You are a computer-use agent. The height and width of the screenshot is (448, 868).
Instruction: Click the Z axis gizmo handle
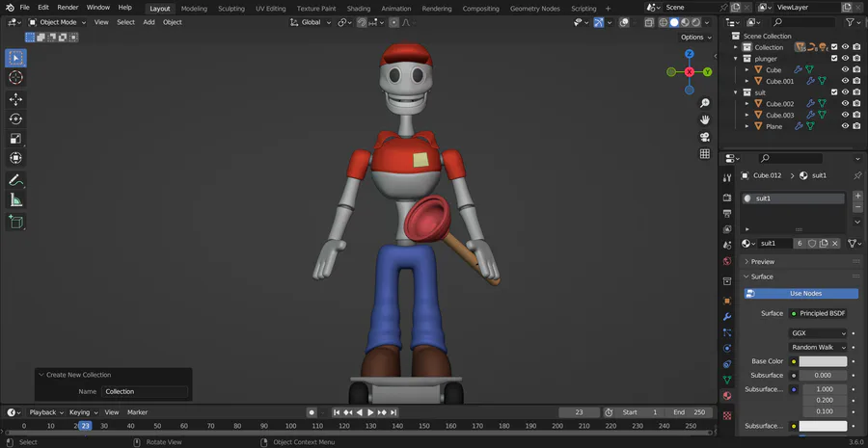690,54
